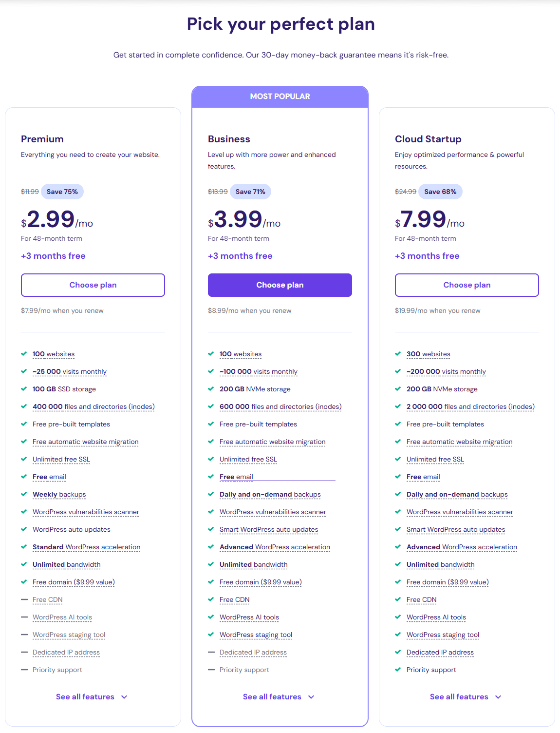560x733 pixels.
Task: Click the MOST POPULAR banner
Action: 280,96
